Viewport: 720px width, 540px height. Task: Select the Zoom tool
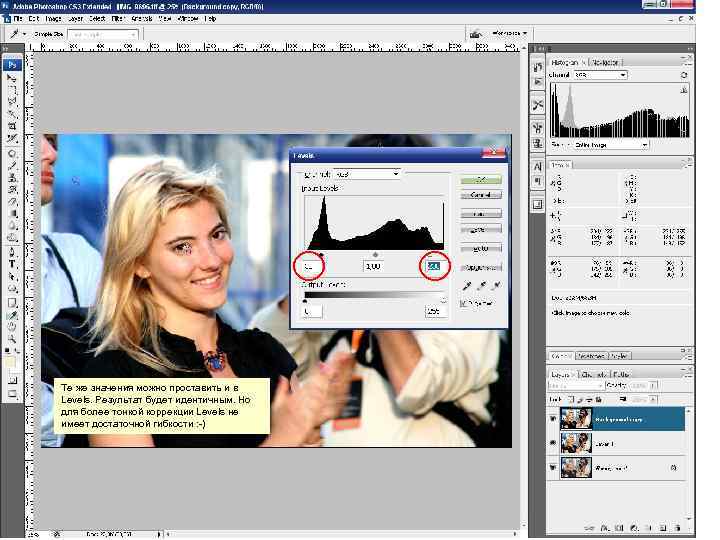(12, 340)
